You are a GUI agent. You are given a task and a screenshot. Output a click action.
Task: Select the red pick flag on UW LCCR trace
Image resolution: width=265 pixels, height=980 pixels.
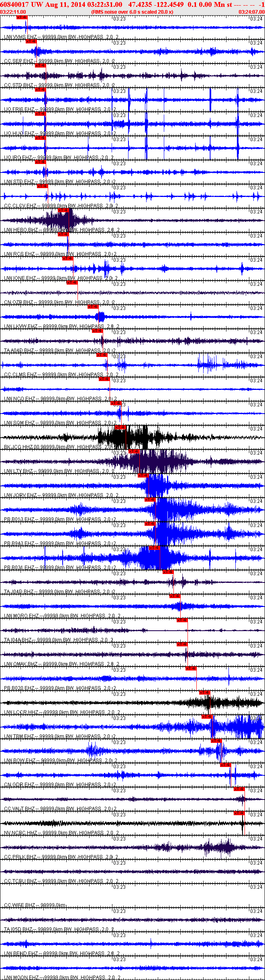click(205, 692)
